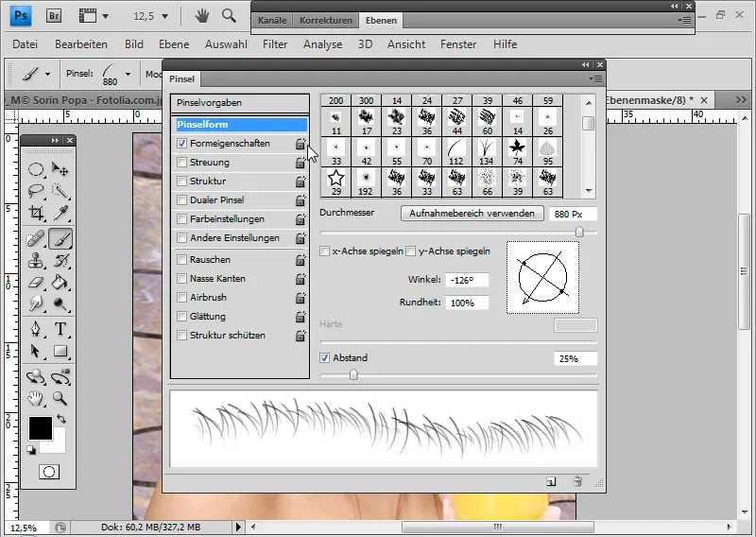Open zoom level 12,5 dropdown
Screen dimensions: 756x537
(x=164, y=16)
